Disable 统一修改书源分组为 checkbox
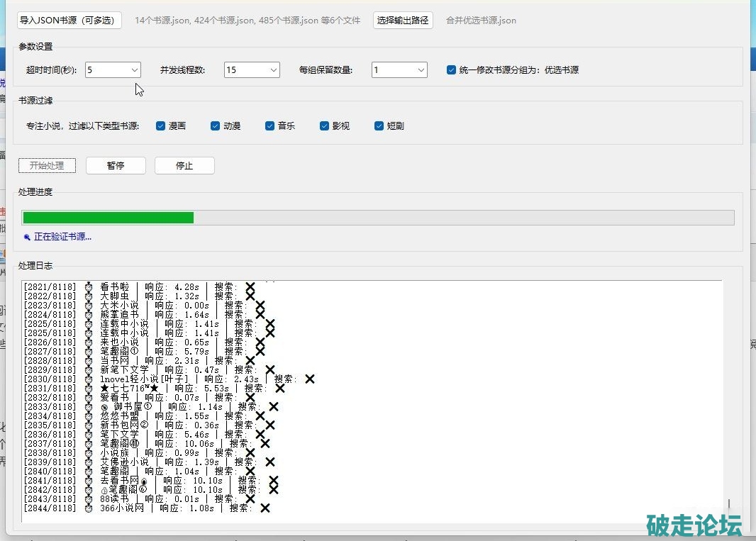Viewport: 756px width, 541px height. pyautogui.click(x=451, y=70)
